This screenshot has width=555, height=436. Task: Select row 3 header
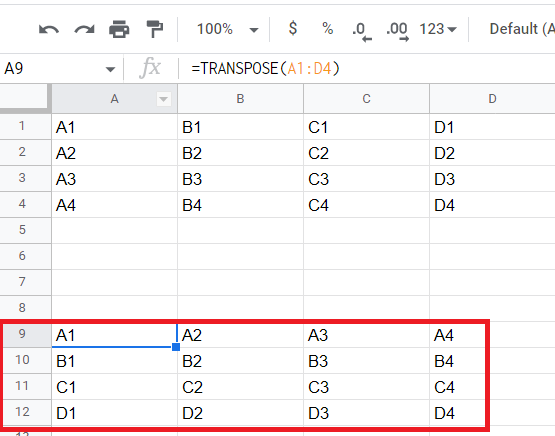click(25, 178)
